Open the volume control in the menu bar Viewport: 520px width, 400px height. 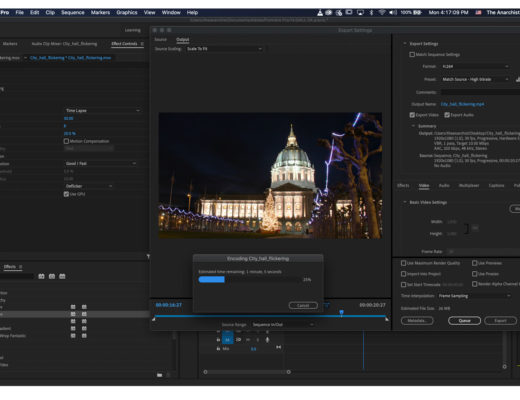coord(393,13)
